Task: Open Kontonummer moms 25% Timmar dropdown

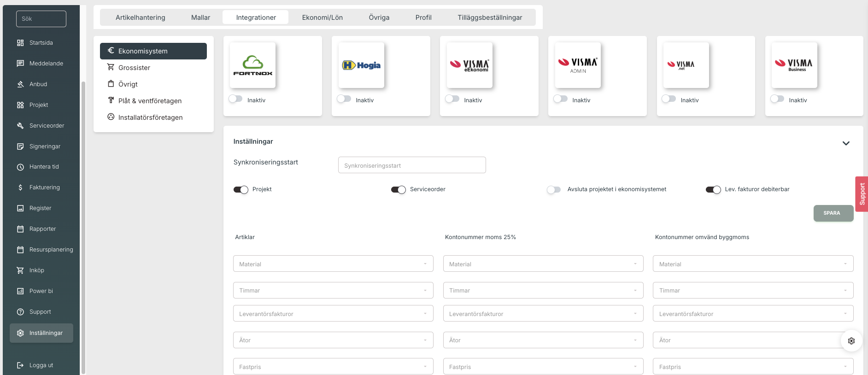Action: pos(543,290)
